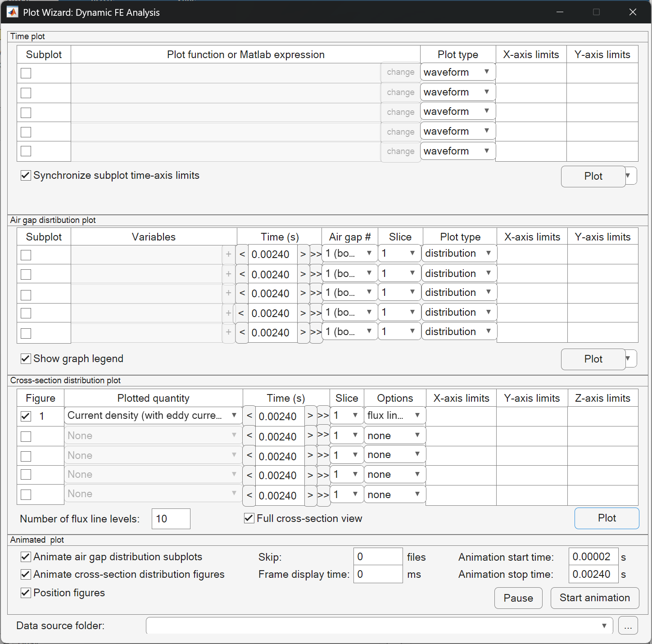
Task: Step time forward in third air gap row
Action: [x=303, y=293]
